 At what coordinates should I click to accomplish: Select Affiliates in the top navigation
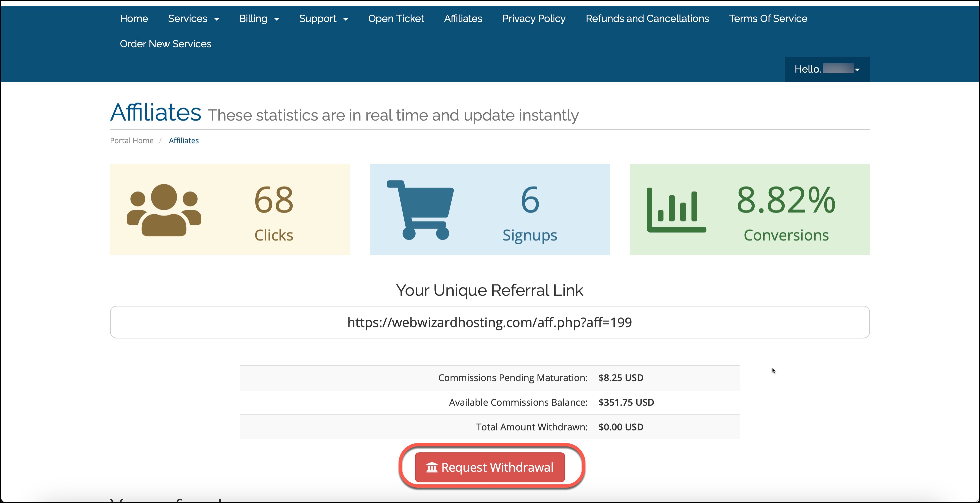pyautogui.click(x=463, y=19)
